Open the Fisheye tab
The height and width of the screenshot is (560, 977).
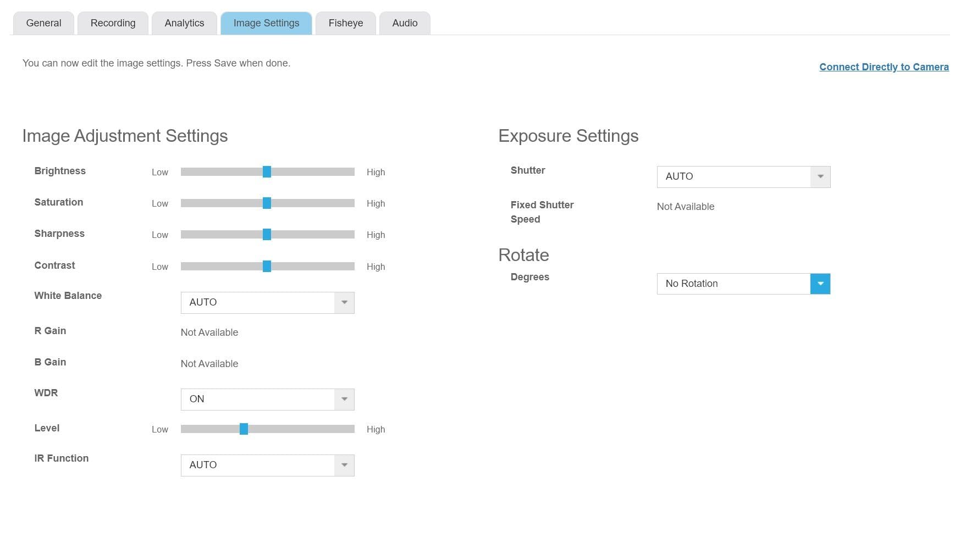click(345, 23)
